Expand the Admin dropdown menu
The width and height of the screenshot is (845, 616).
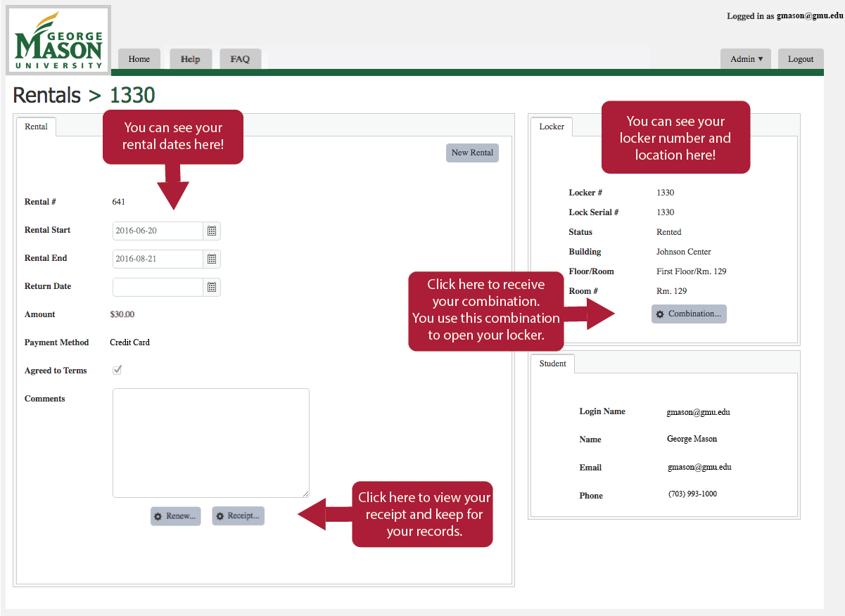pyautogui.click(x=746, y=59)
